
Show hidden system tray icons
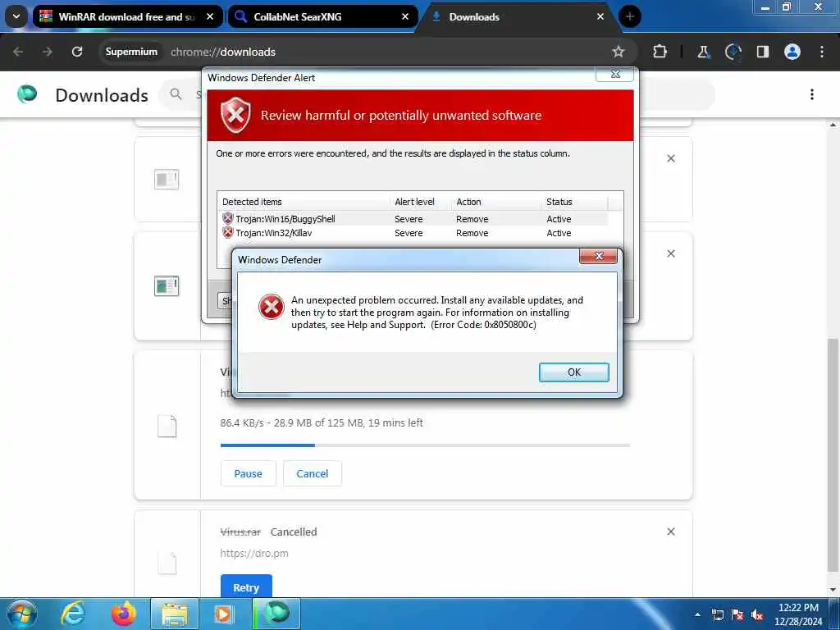[x=697, y=614]
